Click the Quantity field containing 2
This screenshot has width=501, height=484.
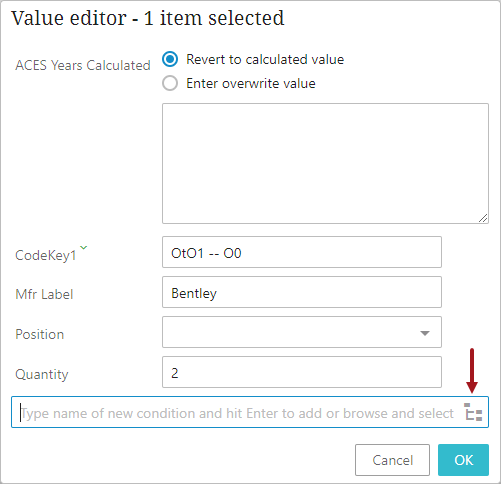click(302, 372)
